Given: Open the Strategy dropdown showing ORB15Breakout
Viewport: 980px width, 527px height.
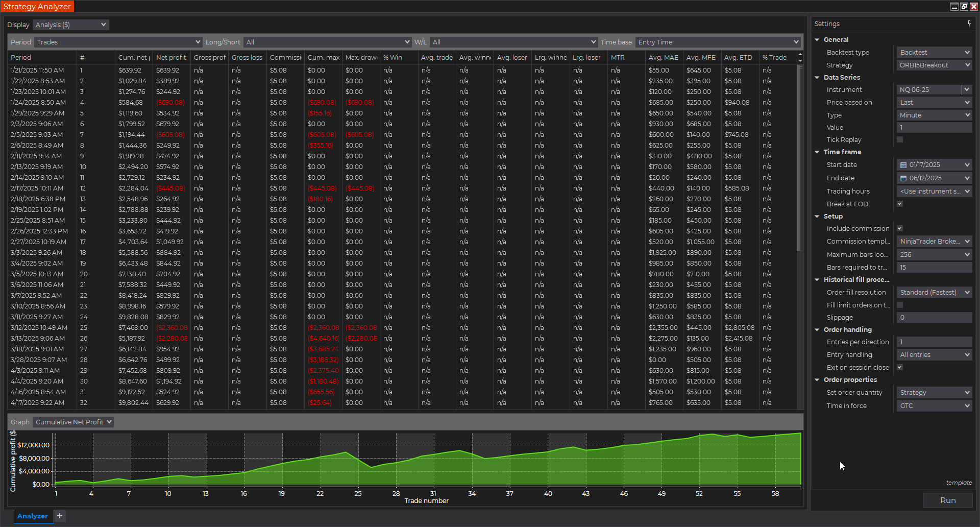Looking at the screenshot, I should coord(934,65).
